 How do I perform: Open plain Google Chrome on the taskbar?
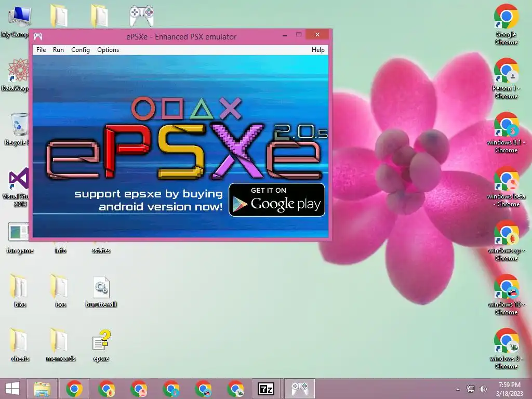[74, 389]
